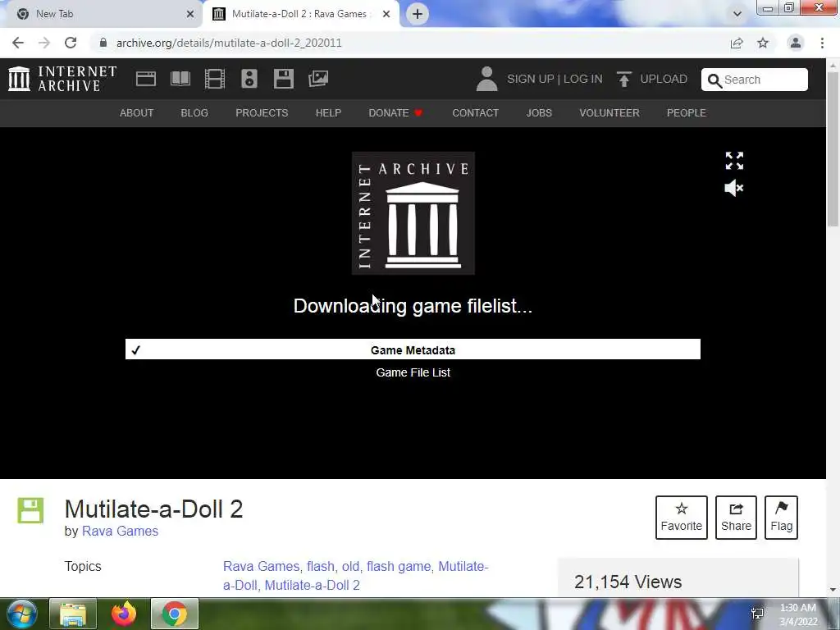Enter fullscreen mode for the emulator
This screenshot has width=840, height=630.
(x=734, y=160)
